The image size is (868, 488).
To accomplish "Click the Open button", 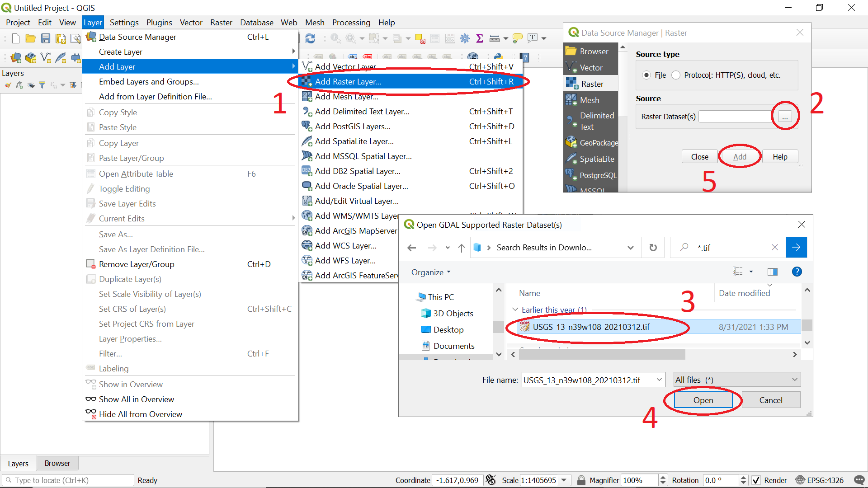I will pyautogui.click(x=703, y=400).
